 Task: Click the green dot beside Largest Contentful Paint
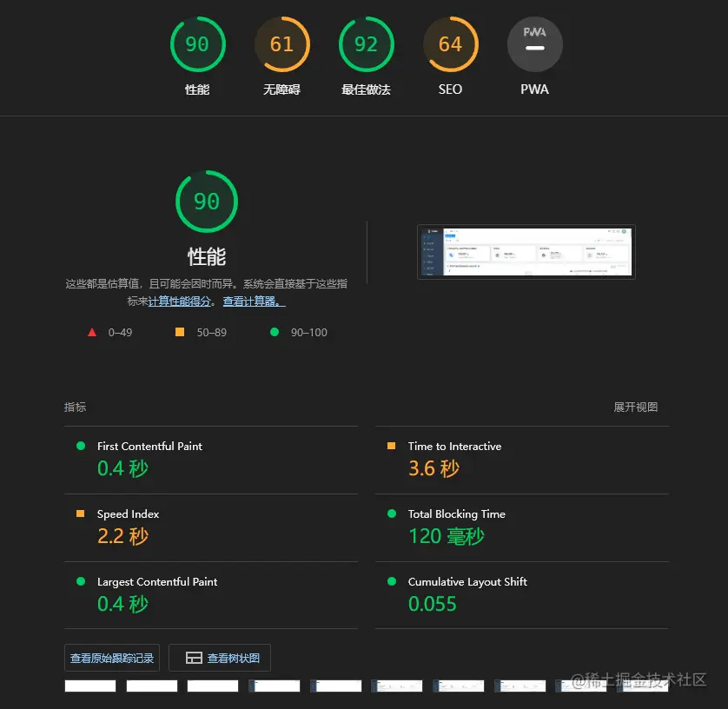[81, 581]
